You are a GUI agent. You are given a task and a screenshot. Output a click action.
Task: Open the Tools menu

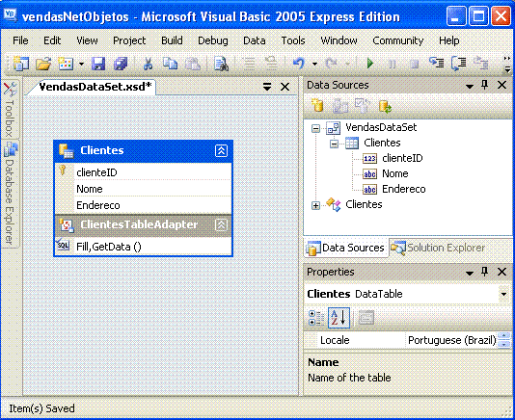point(293,40)
